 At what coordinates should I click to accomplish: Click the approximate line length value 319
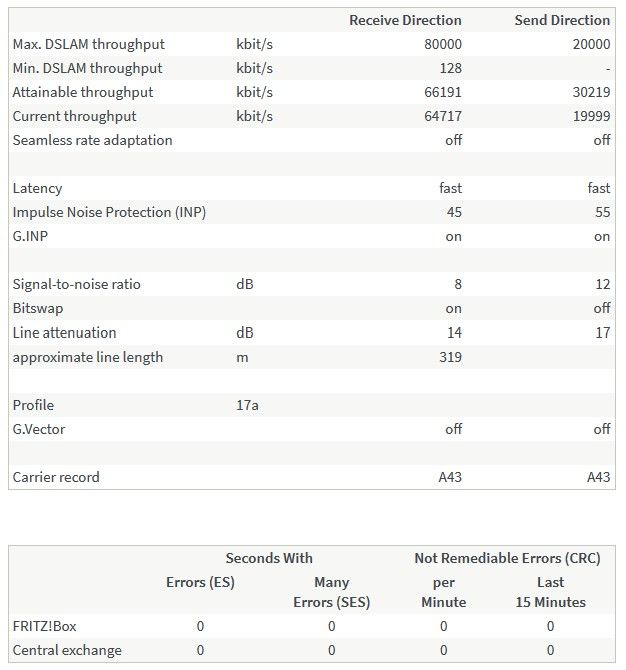tap(450, 357)
